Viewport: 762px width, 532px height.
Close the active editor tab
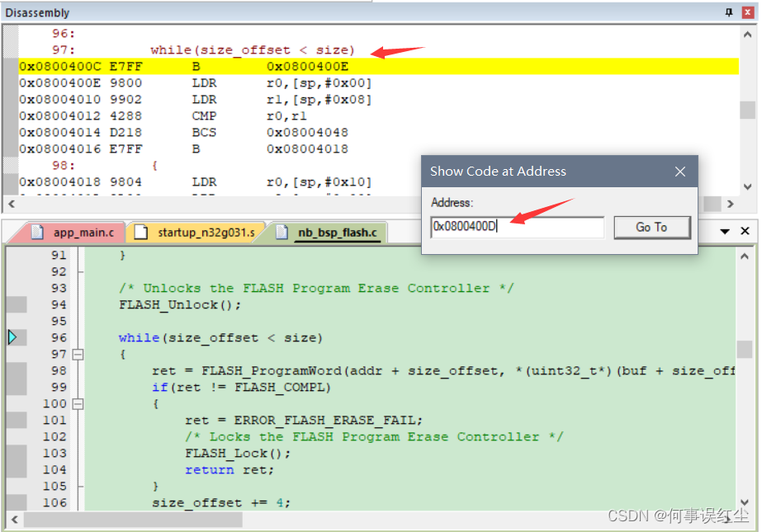pos(745,231)
